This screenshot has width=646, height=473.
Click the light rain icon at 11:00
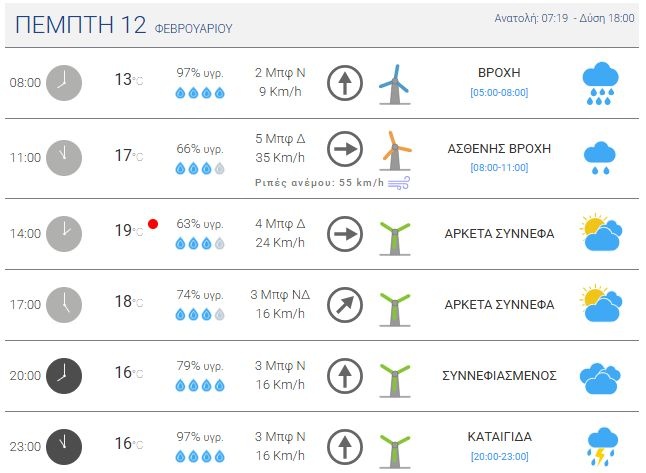click(600, 157)
